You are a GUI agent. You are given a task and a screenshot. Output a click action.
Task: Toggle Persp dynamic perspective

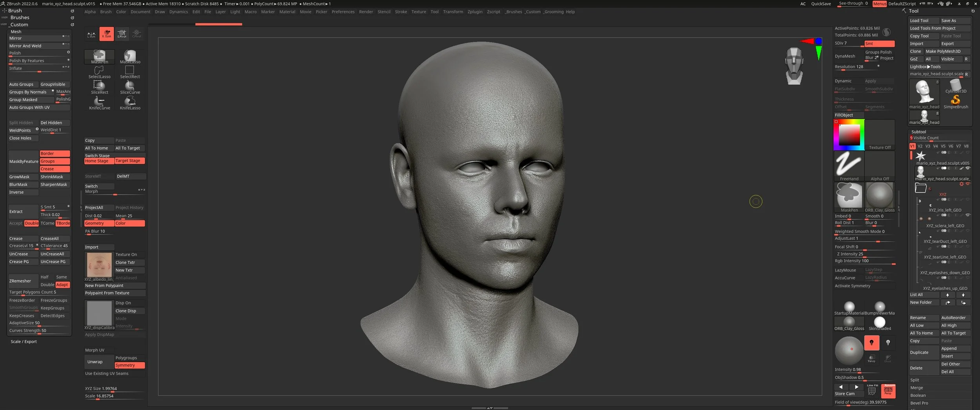click(888, 391)
